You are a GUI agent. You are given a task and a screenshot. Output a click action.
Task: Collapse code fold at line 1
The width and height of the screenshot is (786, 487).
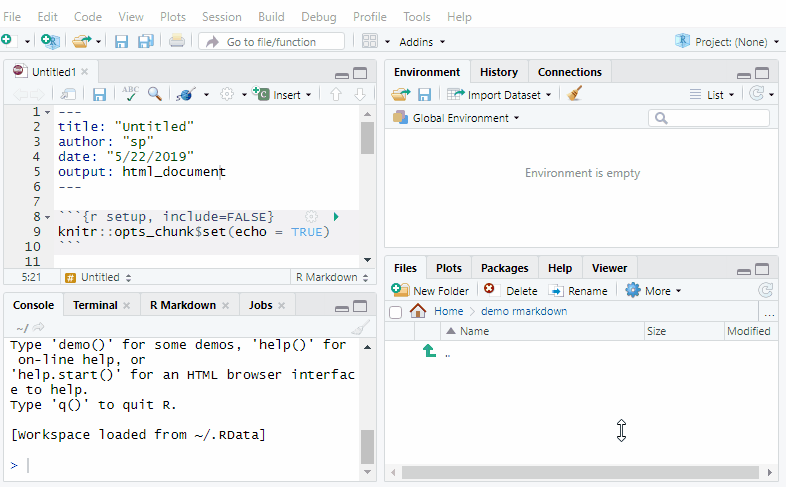coord(48,112)
